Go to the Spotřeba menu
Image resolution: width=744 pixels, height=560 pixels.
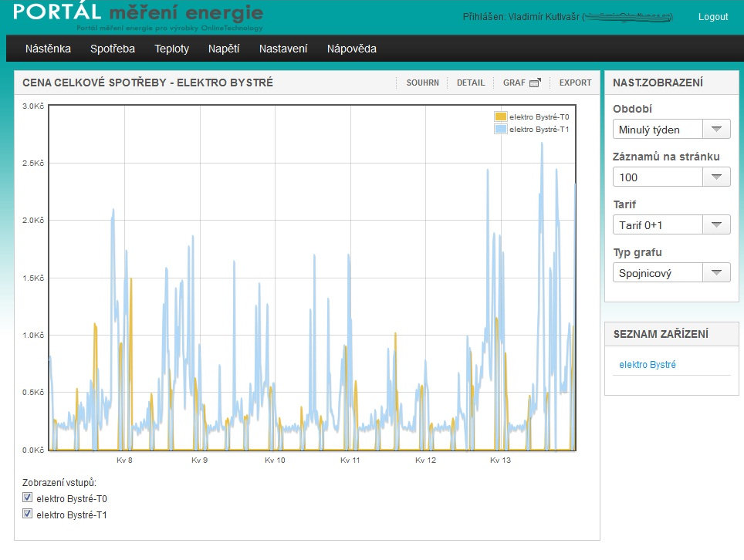click(x=113, y=49)
